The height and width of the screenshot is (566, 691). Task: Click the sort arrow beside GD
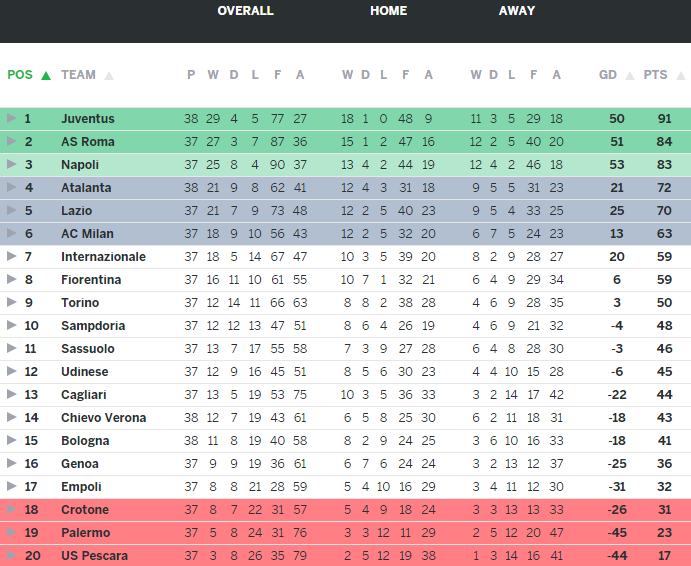click(x=630, y=75)
